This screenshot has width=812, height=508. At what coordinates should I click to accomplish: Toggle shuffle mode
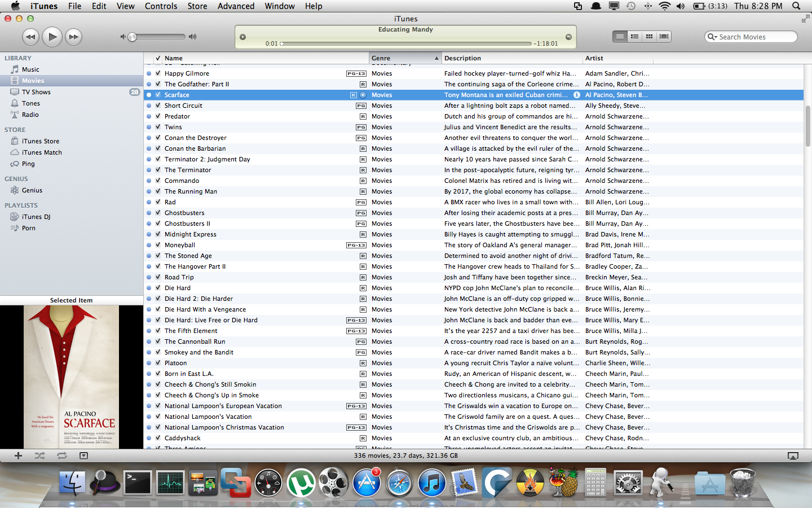39,456
